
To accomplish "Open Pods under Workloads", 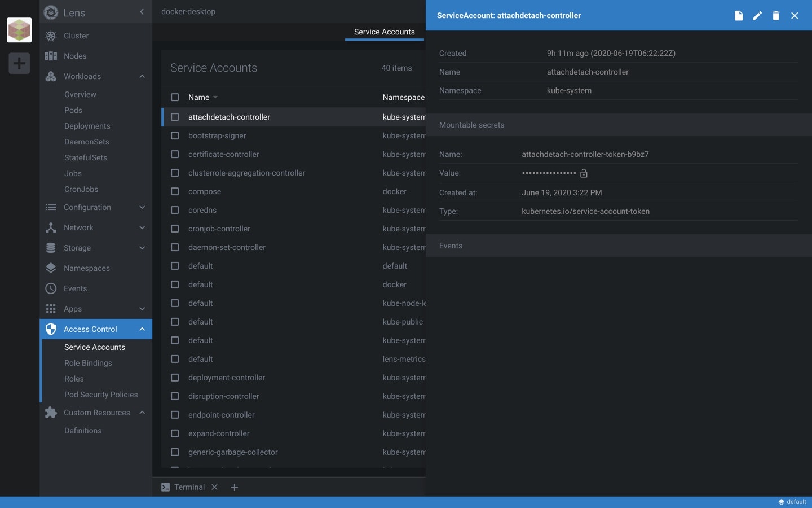I will [x=73, y=110].
